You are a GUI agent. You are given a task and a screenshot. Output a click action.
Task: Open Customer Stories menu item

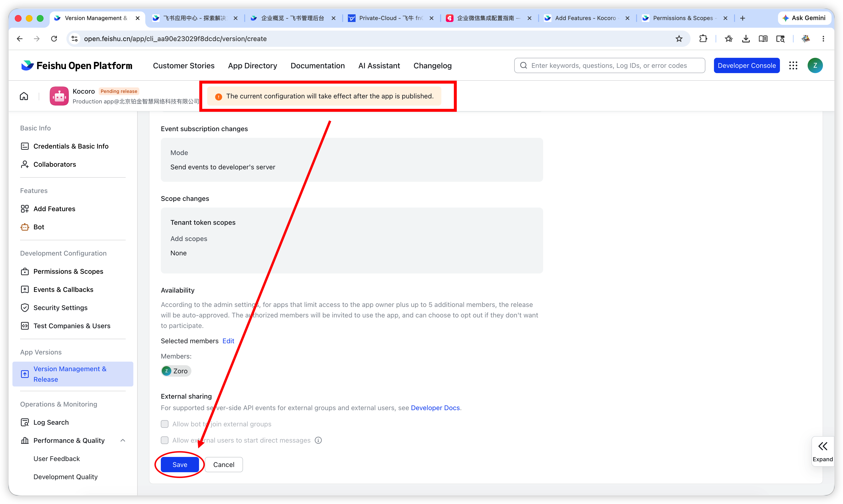point(184,65)
